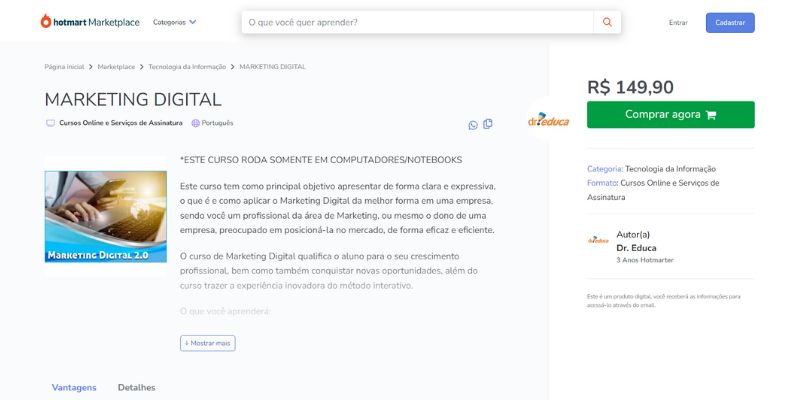
Task: Go to Página inicial breadcrumb
Action: [64, 67]
